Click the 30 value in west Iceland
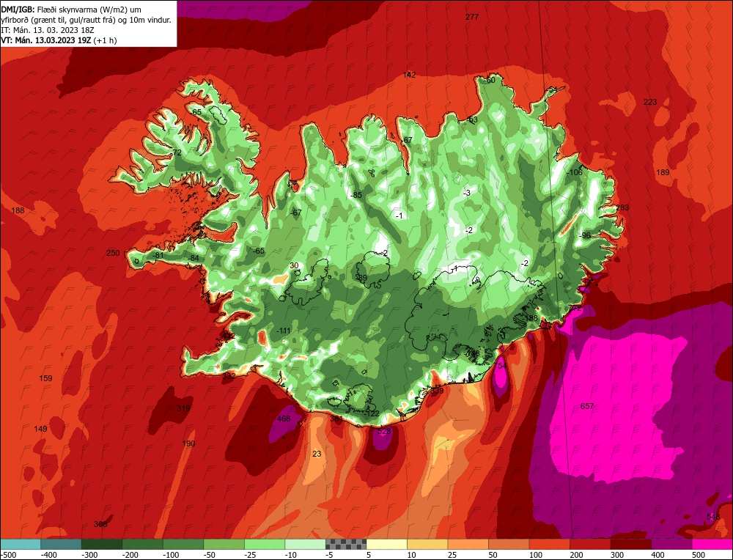The image size is (733, 560). click(294, 265)
